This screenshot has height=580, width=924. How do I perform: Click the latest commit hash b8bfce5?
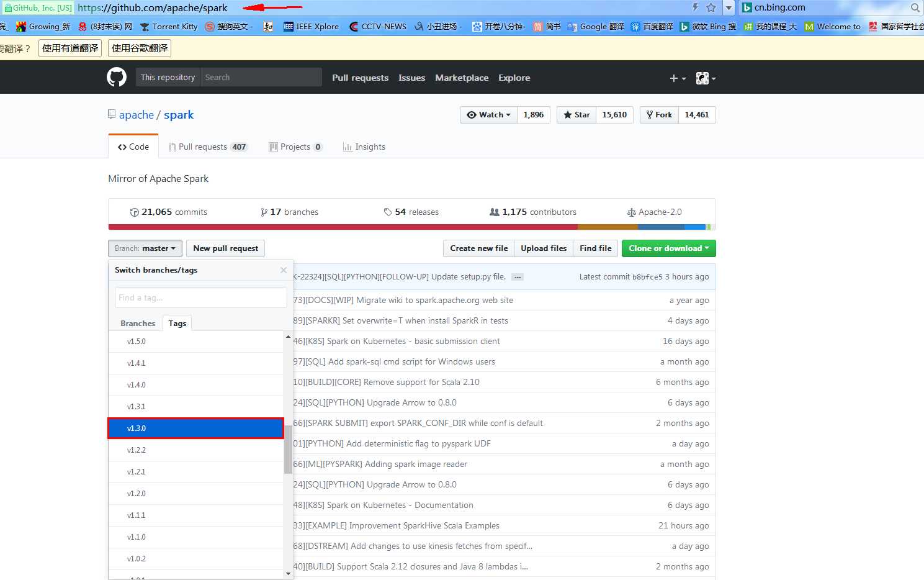[647, 277]
